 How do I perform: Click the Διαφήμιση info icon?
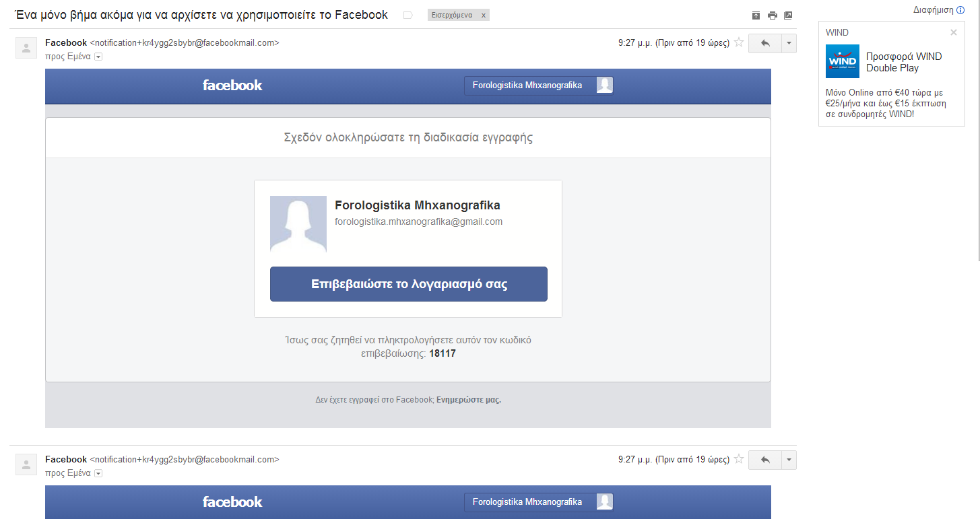pos(960,10)
